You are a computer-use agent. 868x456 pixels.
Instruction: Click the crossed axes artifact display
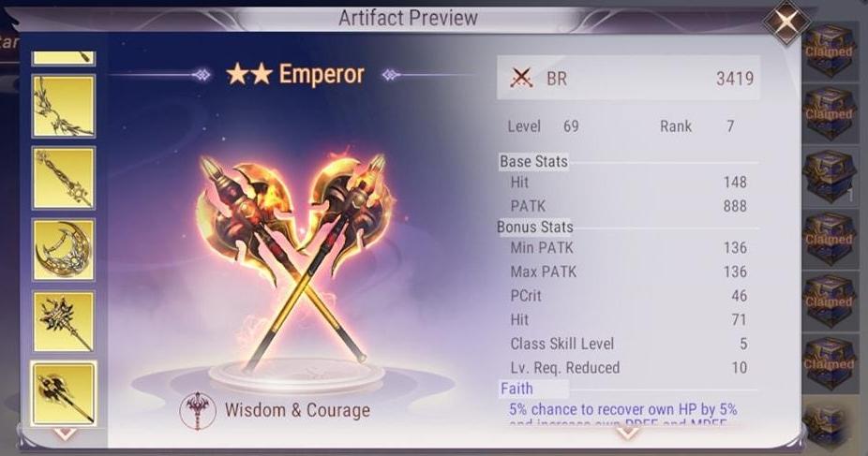[295, 259]
